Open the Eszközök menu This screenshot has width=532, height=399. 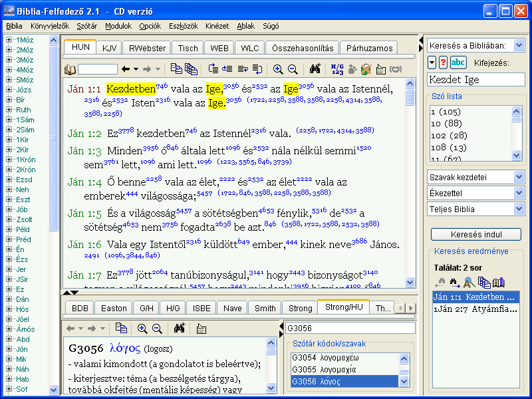pos(184,26)
